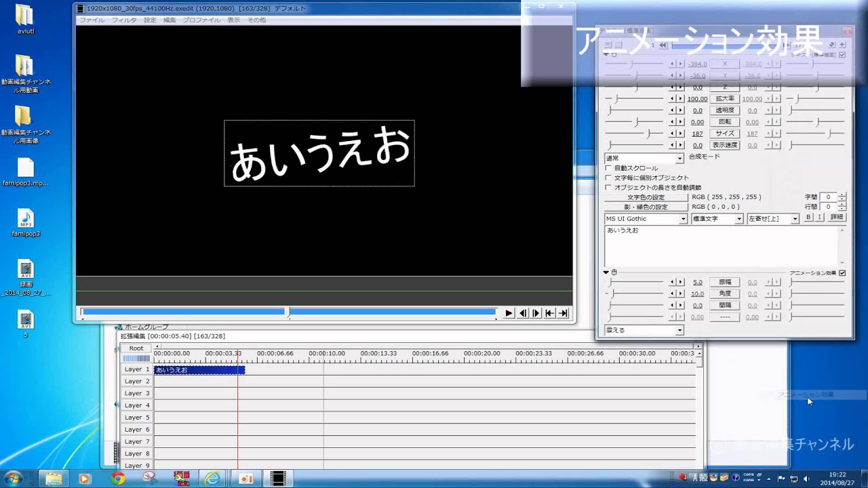Open the フィルタ menu

point(124,20)
